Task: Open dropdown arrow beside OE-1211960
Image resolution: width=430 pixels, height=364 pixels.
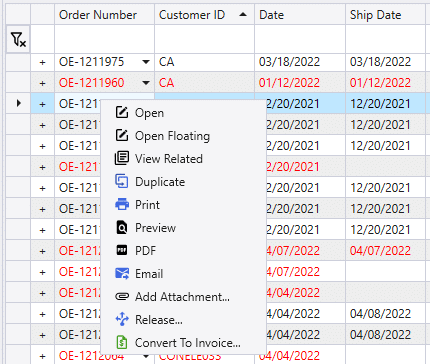Action: 146,83
